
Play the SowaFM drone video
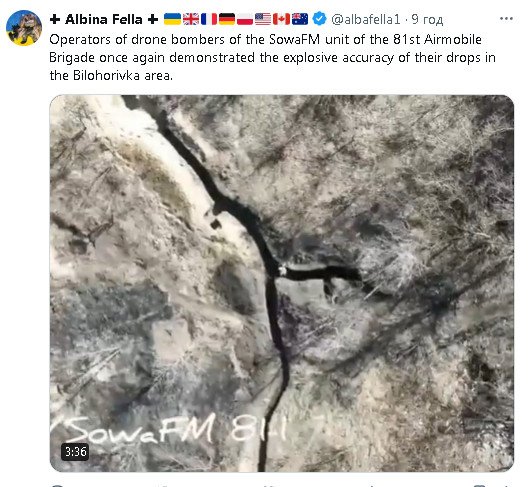tap(282, 283)
